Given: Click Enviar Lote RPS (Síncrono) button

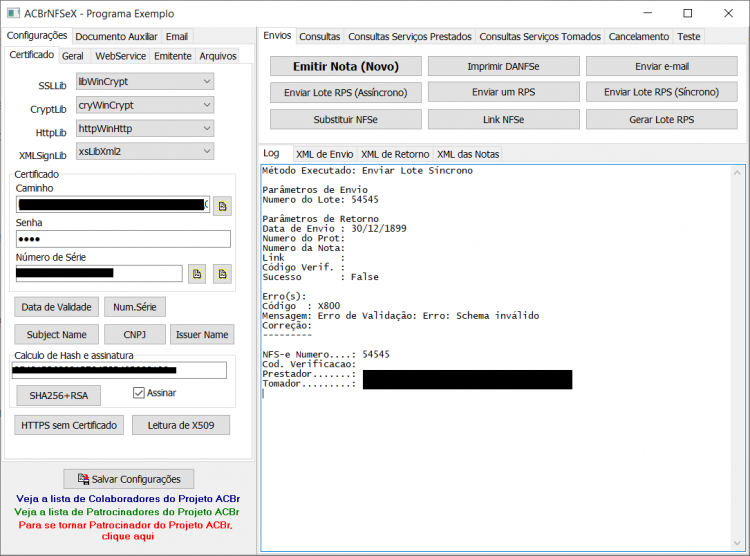Looking at the screenshot, I should [662, 92].
